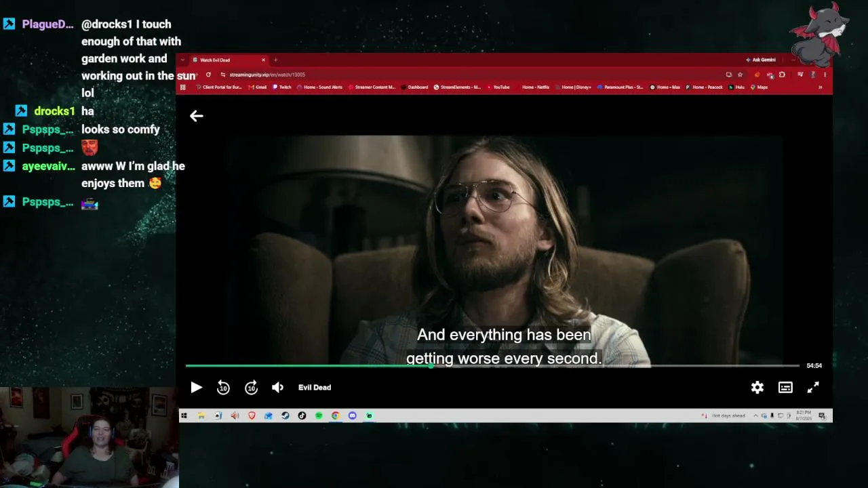The image size is (868, 488).
Task: Open the red speaker app in the taskbar
Action: (235, 415)
